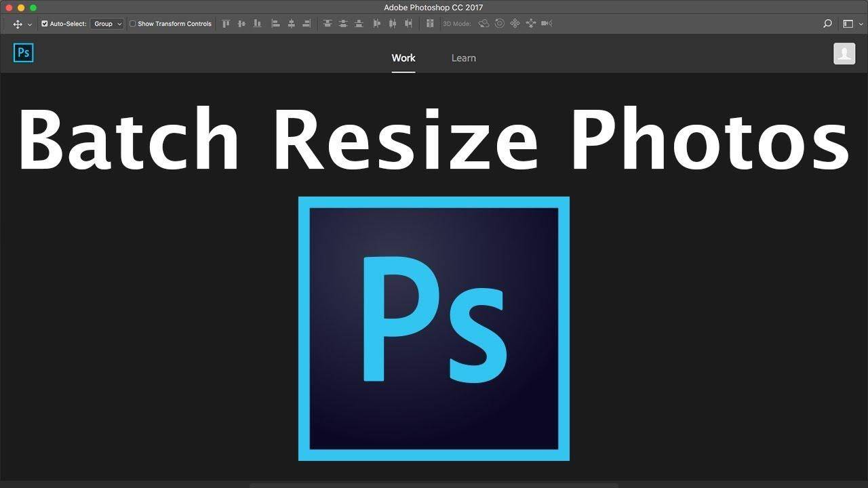Select the 3D pan camera icon
Screen dimensions: 868x488
coord(515,23)
